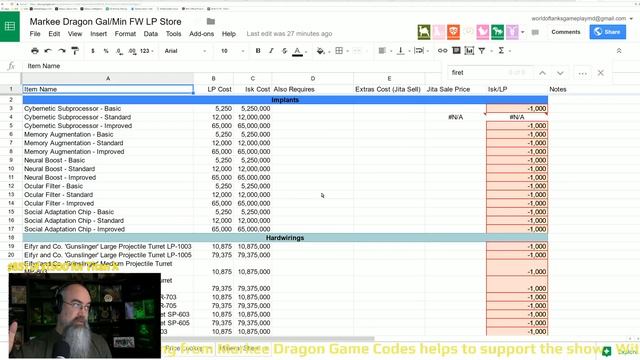Toggle italic formatting
This screenshot has width=640, height=360.
[x=271, y=51]
